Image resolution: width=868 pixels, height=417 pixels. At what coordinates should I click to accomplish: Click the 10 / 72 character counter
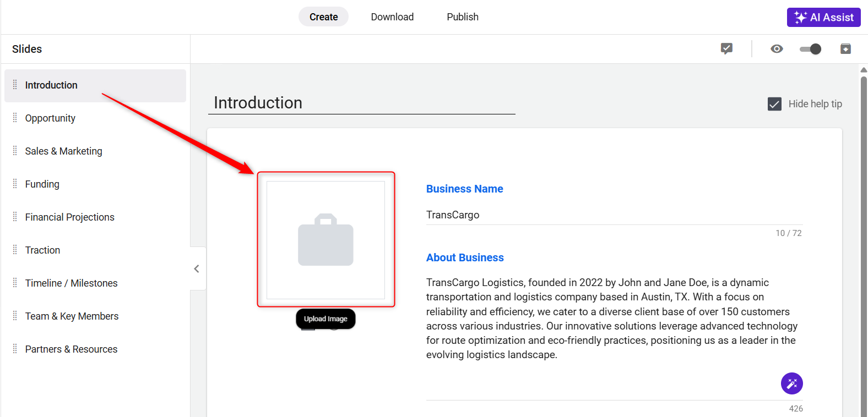tap(789, 233)
